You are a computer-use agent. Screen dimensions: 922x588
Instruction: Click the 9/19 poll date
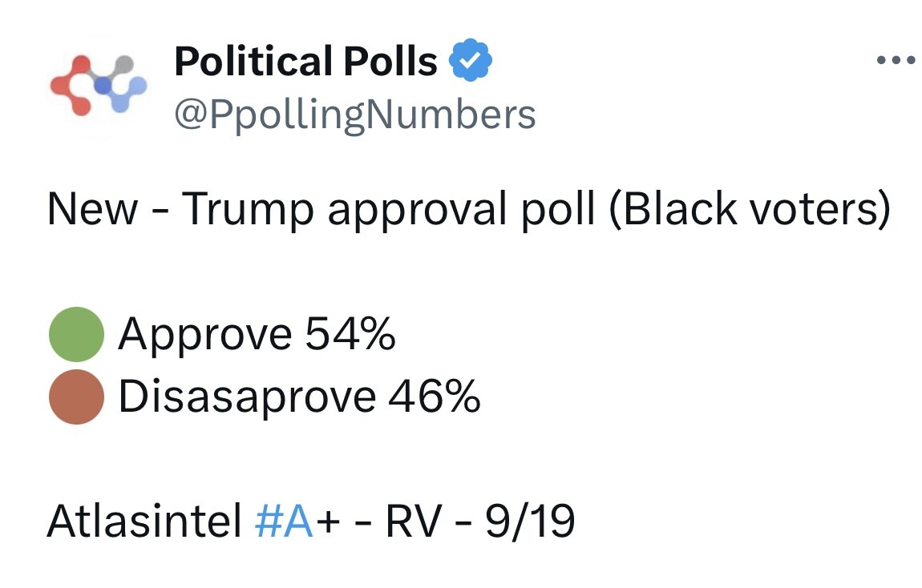[530, 522]
